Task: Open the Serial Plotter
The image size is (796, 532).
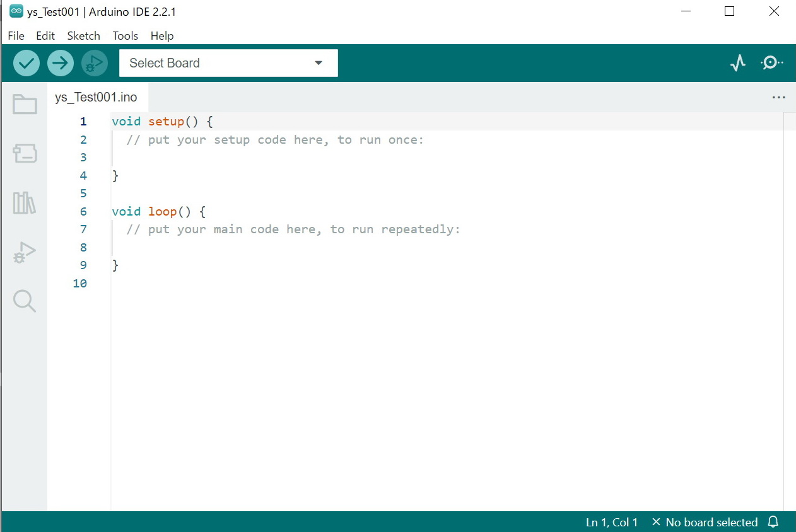Action: (738, 62)
